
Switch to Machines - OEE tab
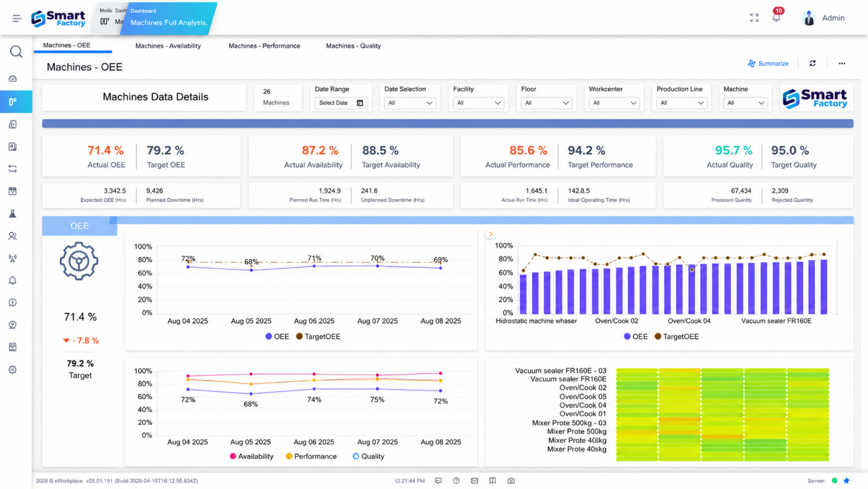coord(67,45)
